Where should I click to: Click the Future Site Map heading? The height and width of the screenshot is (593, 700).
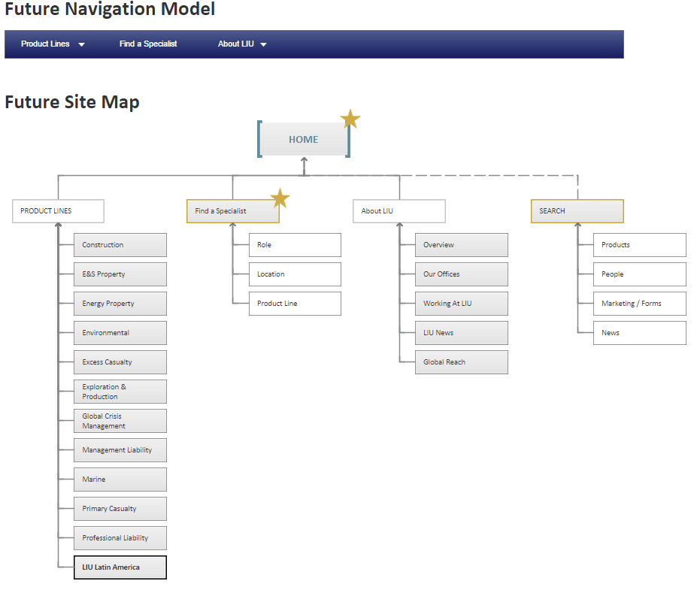click(72, 102)
